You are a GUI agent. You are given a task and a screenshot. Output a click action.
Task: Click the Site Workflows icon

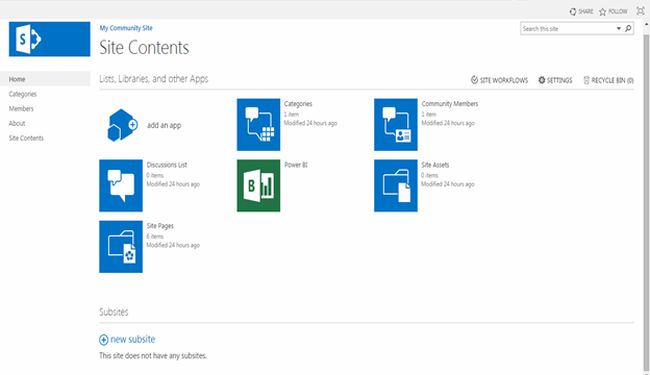[474, 80]
